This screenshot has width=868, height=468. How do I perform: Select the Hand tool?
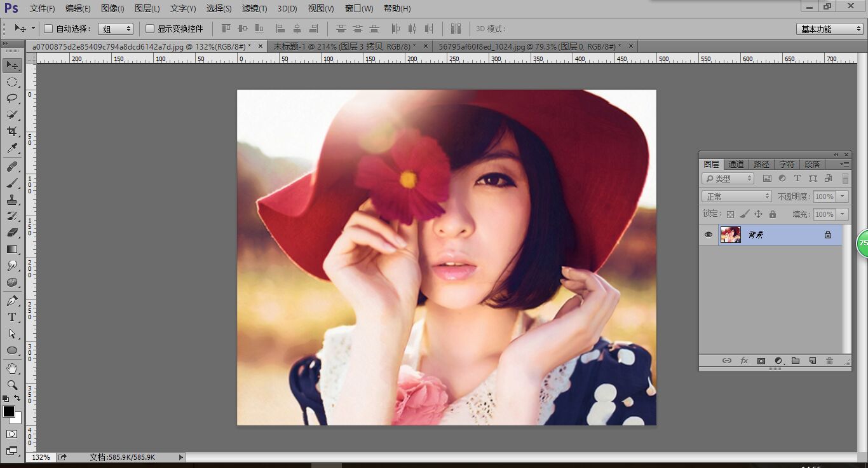11,368
